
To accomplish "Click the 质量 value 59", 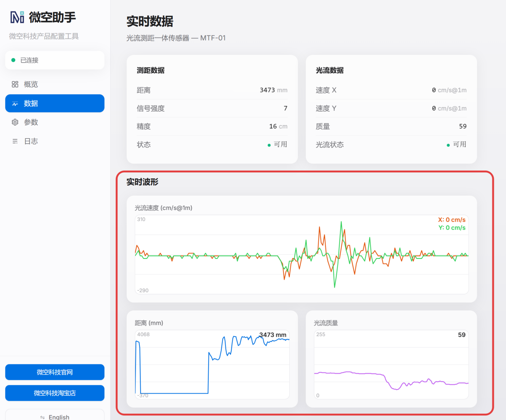I will (463, 126).
